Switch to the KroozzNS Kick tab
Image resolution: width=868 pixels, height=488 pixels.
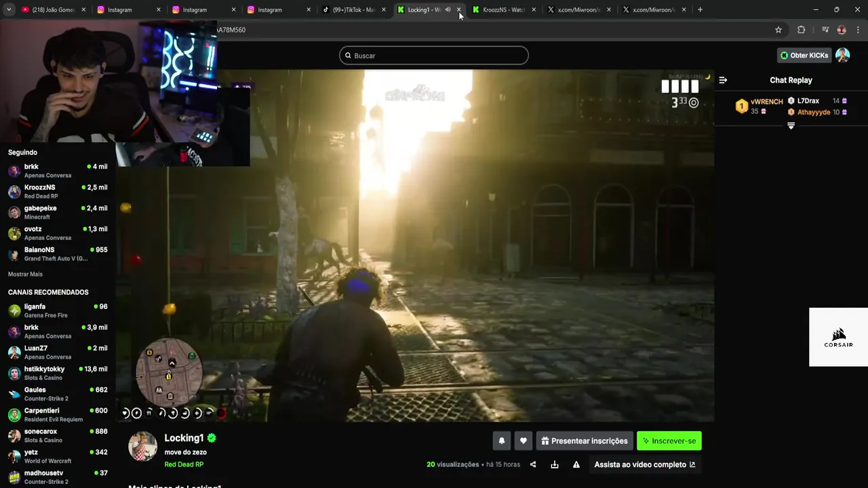[x=504, y=9]
